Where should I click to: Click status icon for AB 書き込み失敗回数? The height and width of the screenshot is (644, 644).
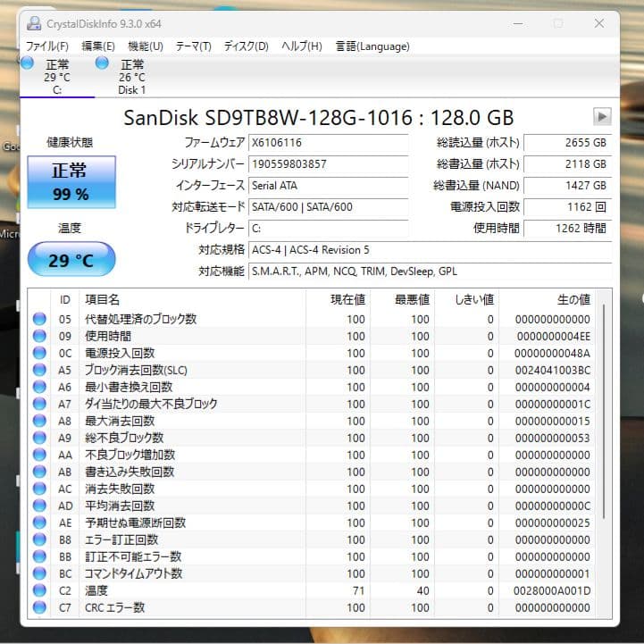pyautogui.click(x=39, y=472)
